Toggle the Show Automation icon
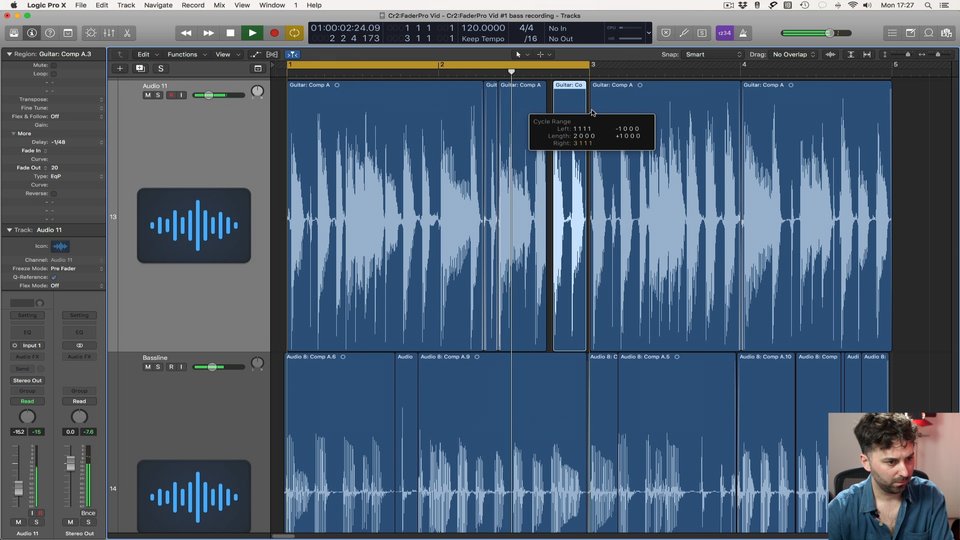The width and height of the screenshot is (960, 540). [255, 54]
